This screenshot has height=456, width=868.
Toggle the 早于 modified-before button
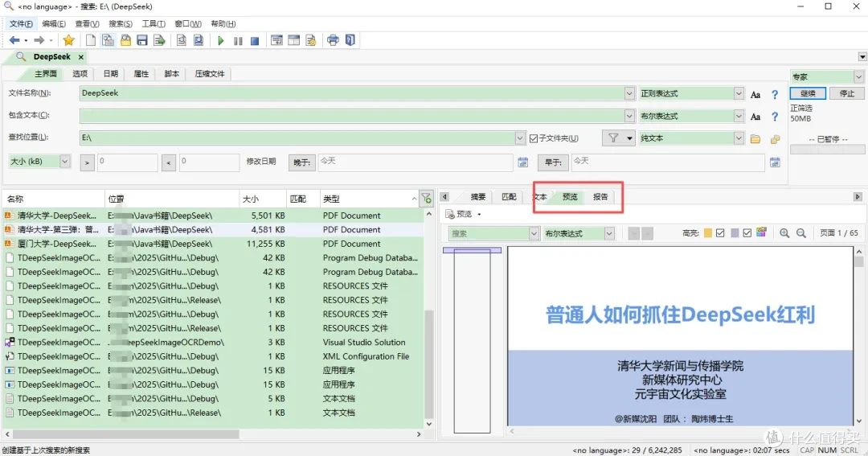pos(553,162)
